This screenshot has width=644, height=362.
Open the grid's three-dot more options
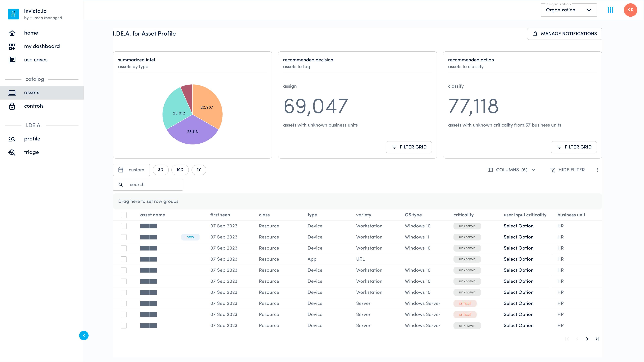click(x=598, y=170)
